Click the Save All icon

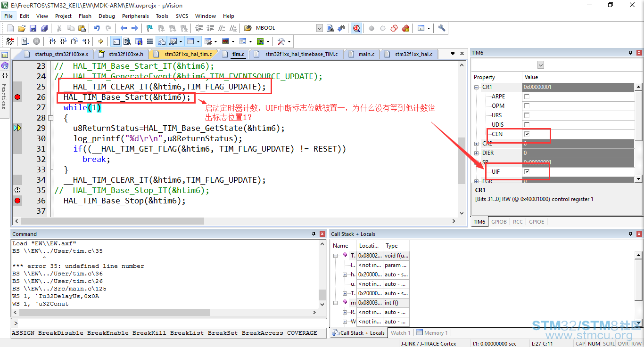click(x=44, y=28)
